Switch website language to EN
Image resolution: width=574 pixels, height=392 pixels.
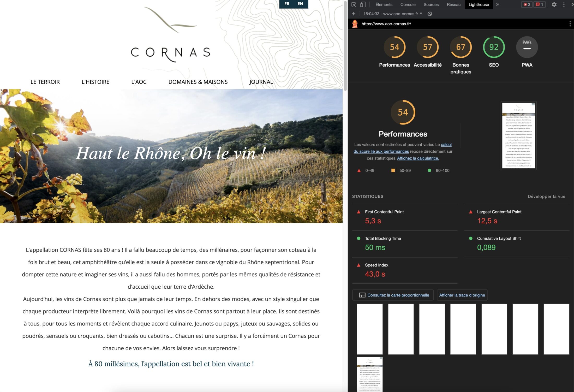click(x=300, y=4)
